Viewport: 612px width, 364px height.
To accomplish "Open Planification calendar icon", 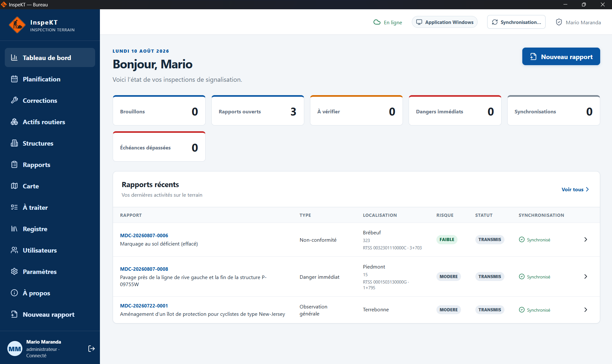I will pos(14,79).
